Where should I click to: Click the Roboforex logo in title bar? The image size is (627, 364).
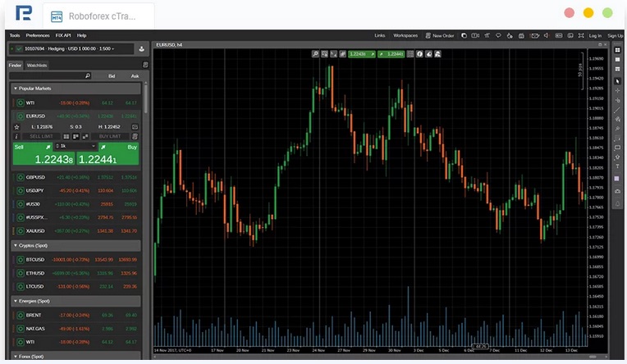tap(24, 13)
